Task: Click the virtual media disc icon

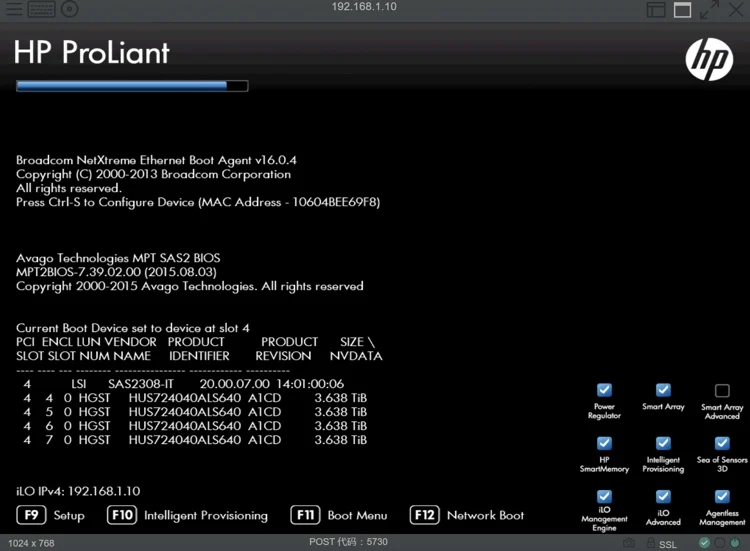Action: pyautogui.click(x=69, y=9)
